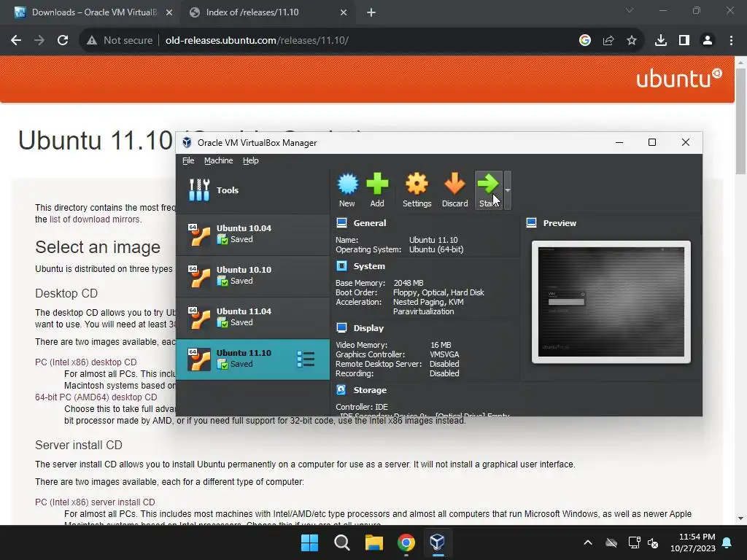Open the File menu in VirtualBox Manager

coord(188,160)
